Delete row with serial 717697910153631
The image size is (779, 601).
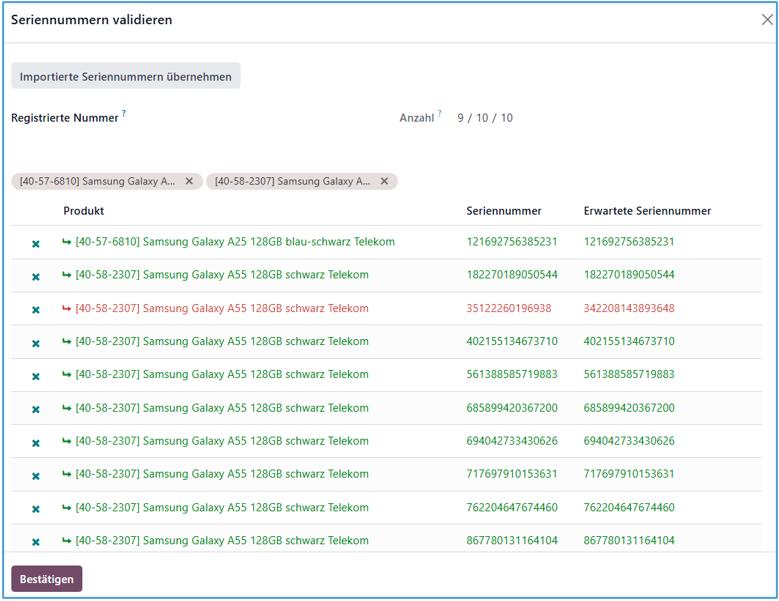pos(36,476)
